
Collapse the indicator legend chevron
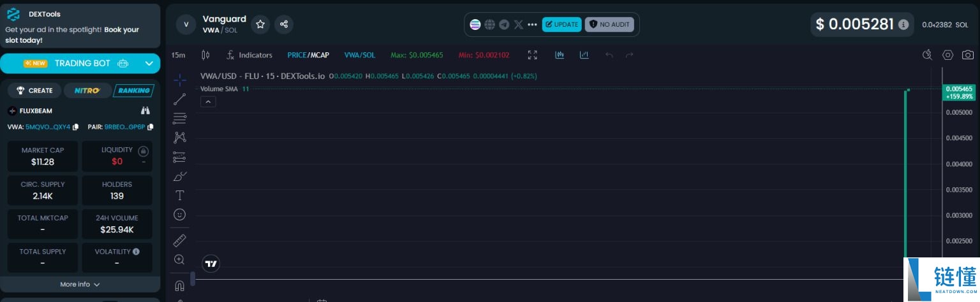click(208, 101)
